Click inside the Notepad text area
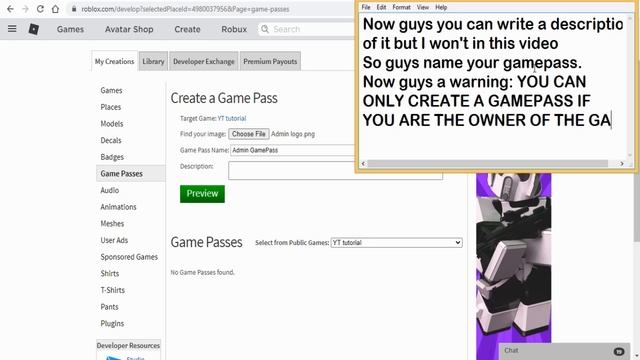This screenshot has width=640, height=360. (493, 87)
